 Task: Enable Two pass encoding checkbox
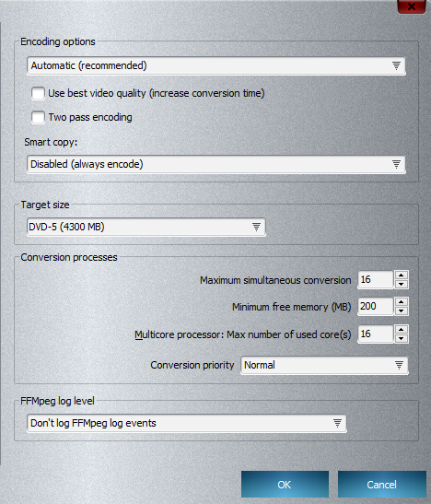coord(38,117)
